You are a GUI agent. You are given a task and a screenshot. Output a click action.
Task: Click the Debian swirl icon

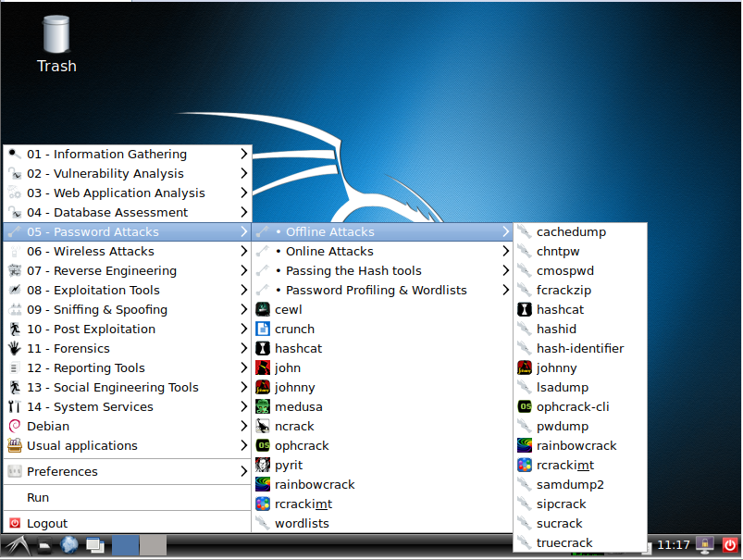15,427
